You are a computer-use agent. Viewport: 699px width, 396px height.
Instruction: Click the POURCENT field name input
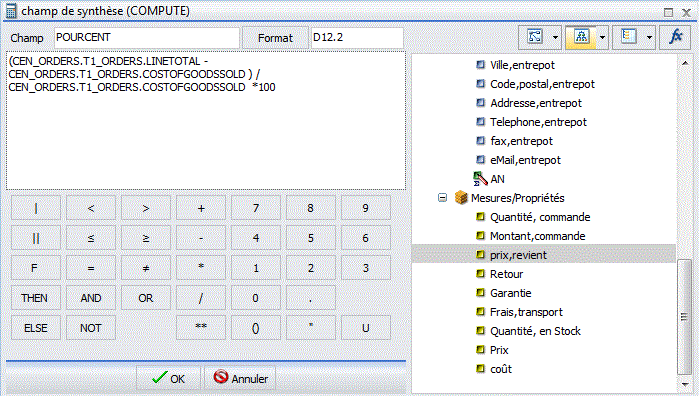coord(147,37)
